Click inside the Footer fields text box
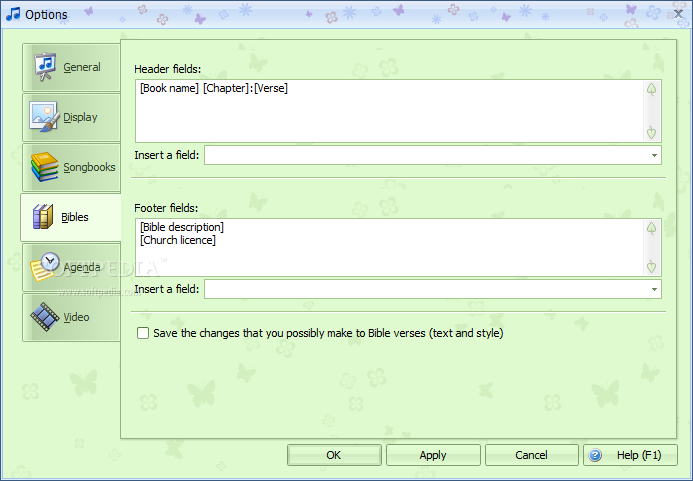 tap(398, 248)
